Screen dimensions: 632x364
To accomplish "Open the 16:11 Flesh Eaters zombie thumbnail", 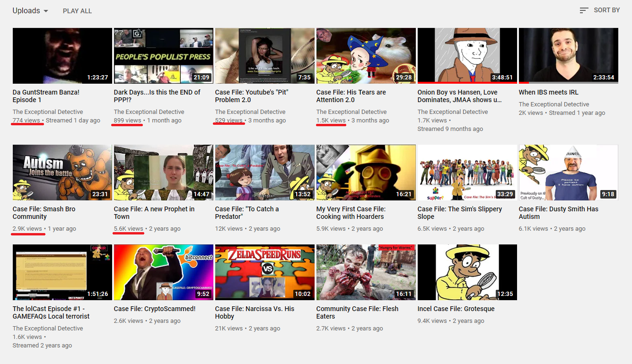I will coord(366,272).
